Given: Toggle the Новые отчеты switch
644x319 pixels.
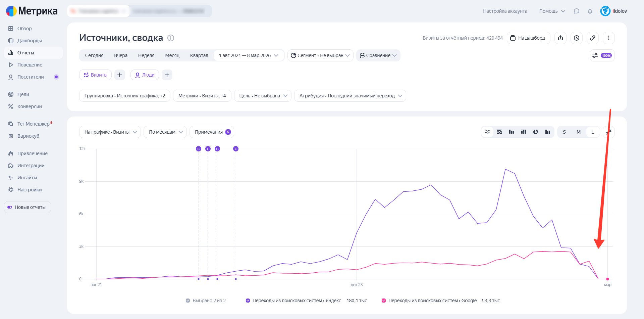Looking at the screenshot, I should tap(10, 207).
